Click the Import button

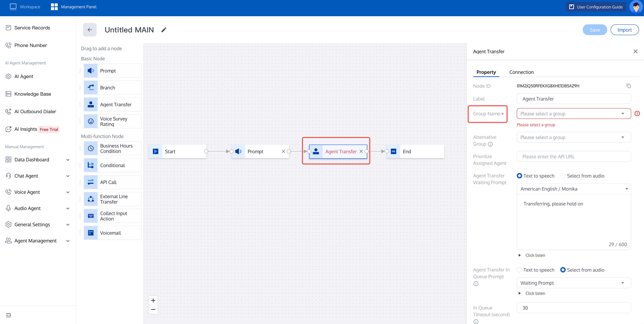pos(624,30)
